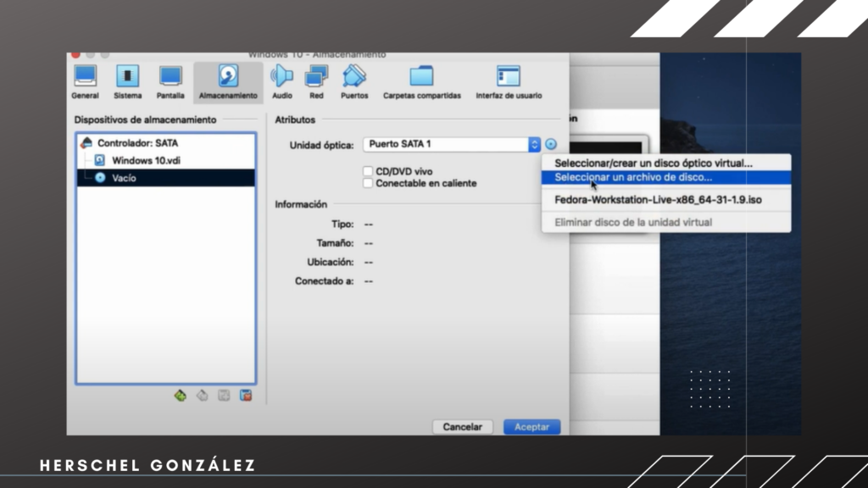Click the Conectado a label

point(325,281)
